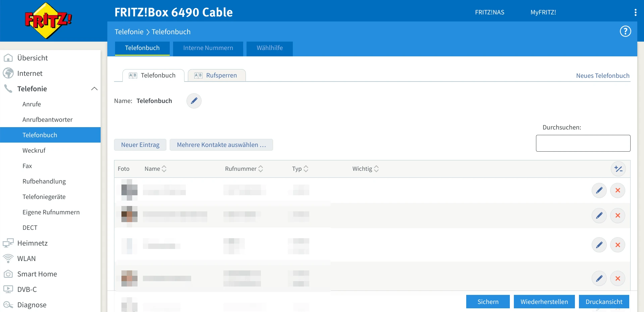Sort contacts by Wichtig column
The image size is (644, 312).
365,169
